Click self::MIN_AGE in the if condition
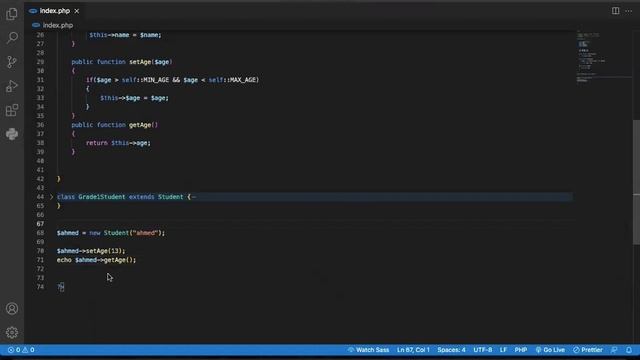This screenshot has height=360, width=640. pos(145,80)
